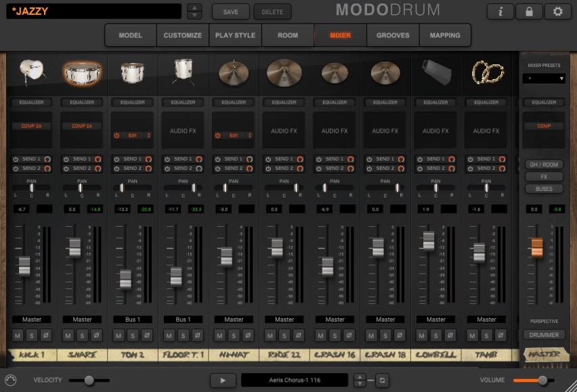Solo the Snare channel

click(82, 335)
